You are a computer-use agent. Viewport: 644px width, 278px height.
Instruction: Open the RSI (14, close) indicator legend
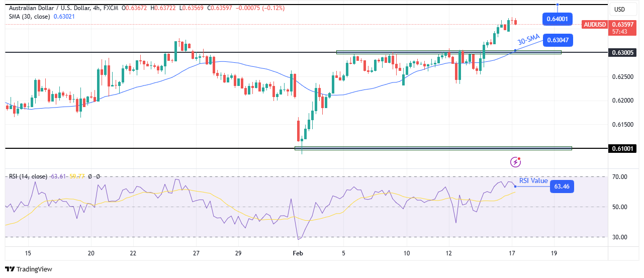[x=28, y=176]
